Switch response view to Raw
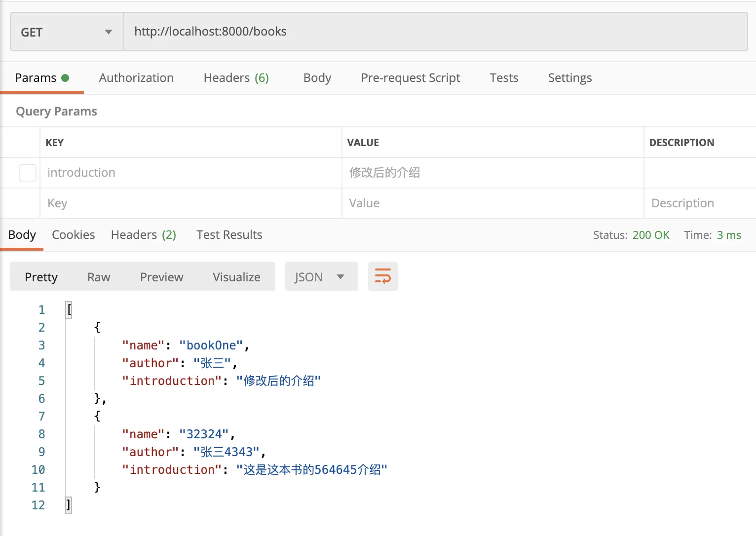 click(99, 277)
